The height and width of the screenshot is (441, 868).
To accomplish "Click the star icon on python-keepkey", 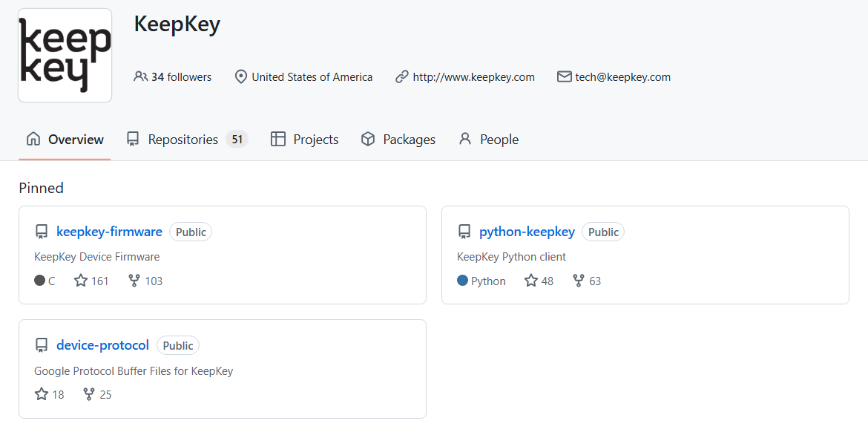I will click(531, 281).
